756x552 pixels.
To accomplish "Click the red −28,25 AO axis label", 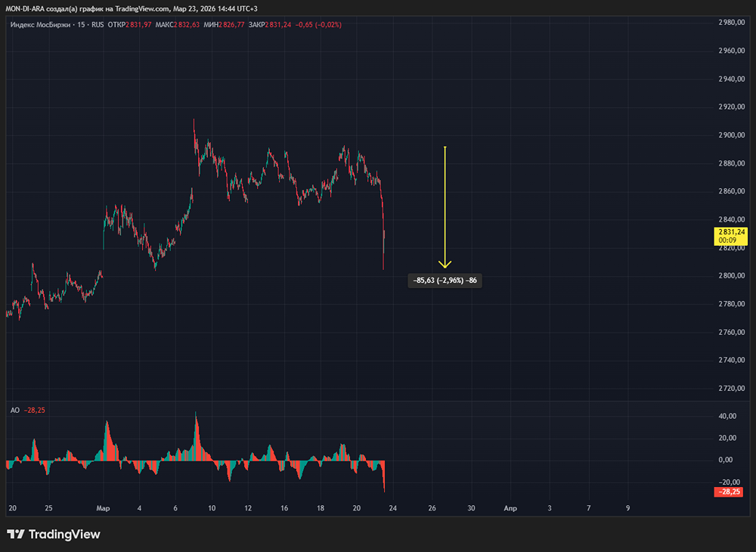I will pos(729,492).
